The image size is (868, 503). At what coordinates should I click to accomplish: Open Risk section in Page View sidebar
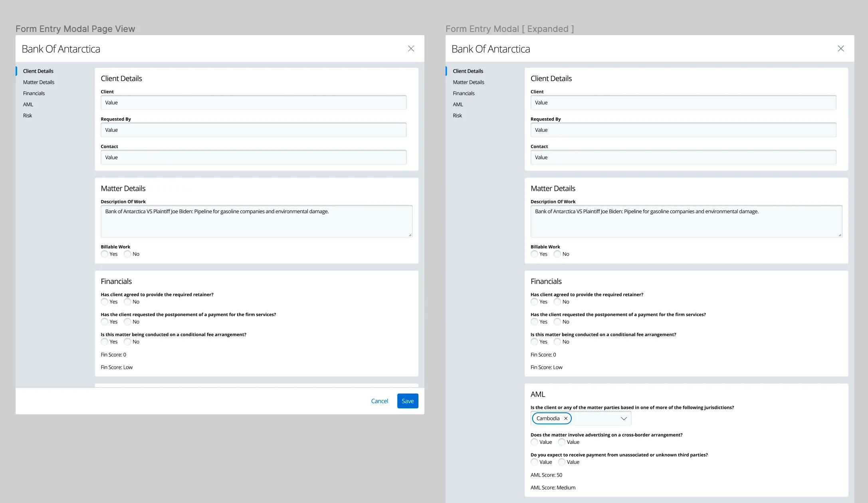coord(28,116)
